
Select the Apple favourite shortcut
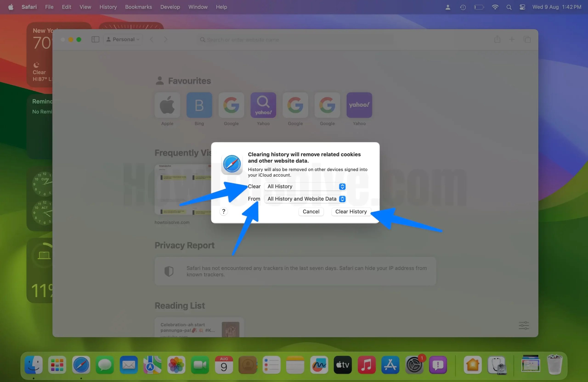click(167, 105)
